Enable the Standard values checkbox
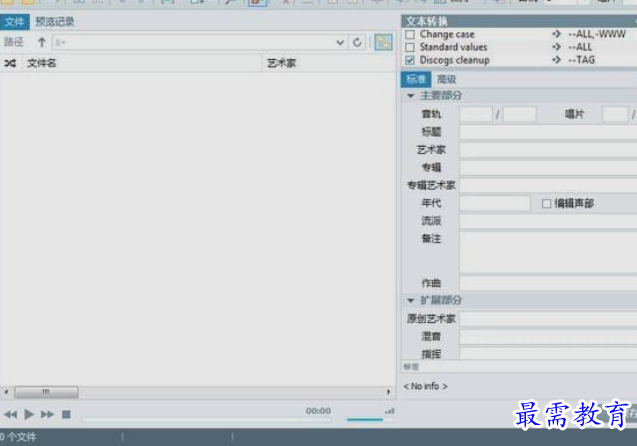Viewport: 637px width, 446px height. (x=410, y=48)
